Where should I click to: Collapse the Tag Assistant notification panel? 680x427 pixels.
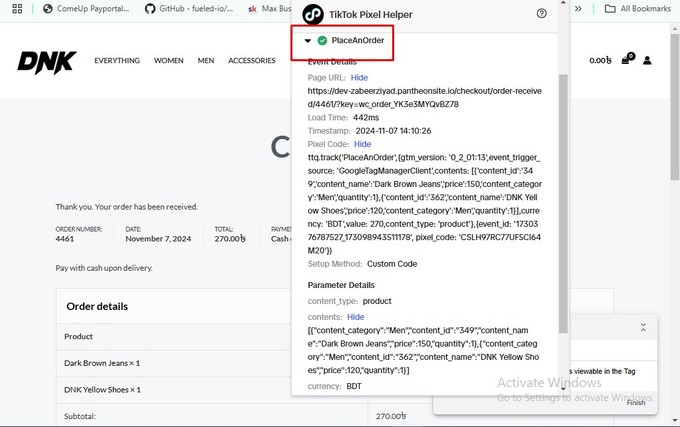click(x=643, y=328)
